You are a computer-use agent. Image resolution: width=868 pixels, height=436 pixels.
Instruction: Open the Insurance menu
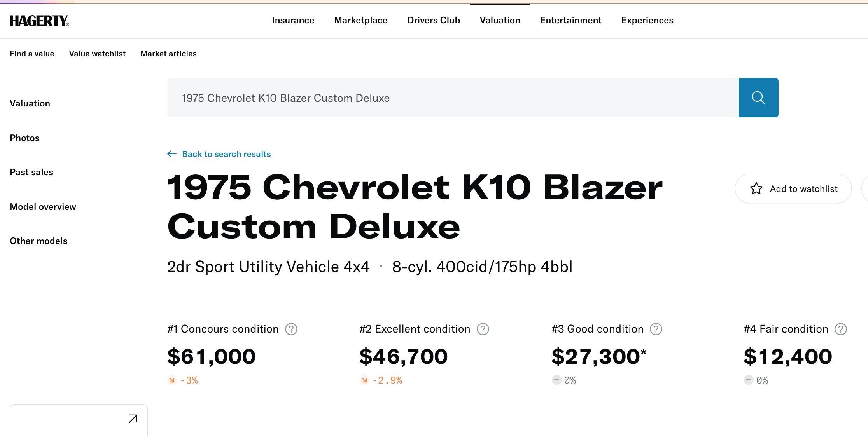[293, 20]
